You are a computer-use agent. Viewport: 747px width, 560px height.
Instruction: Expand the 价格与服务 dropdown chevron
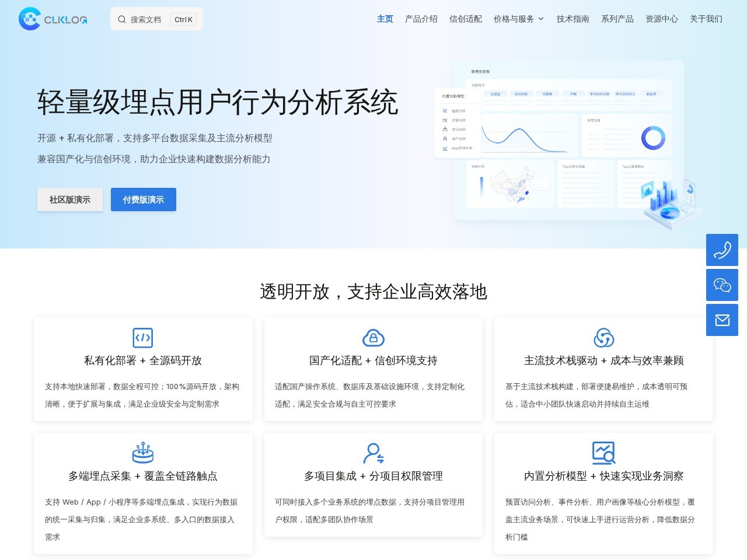(541, 19)
